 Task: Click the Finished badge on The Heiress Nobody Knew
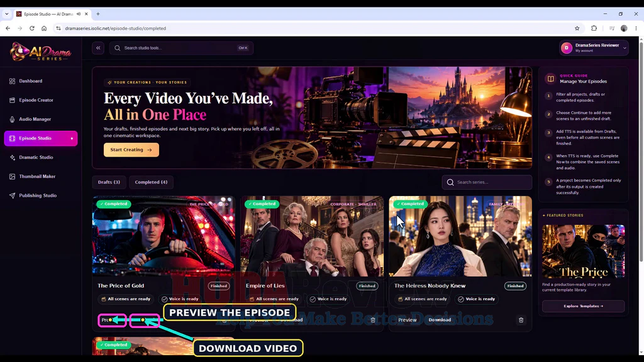(x=515, y=286)
